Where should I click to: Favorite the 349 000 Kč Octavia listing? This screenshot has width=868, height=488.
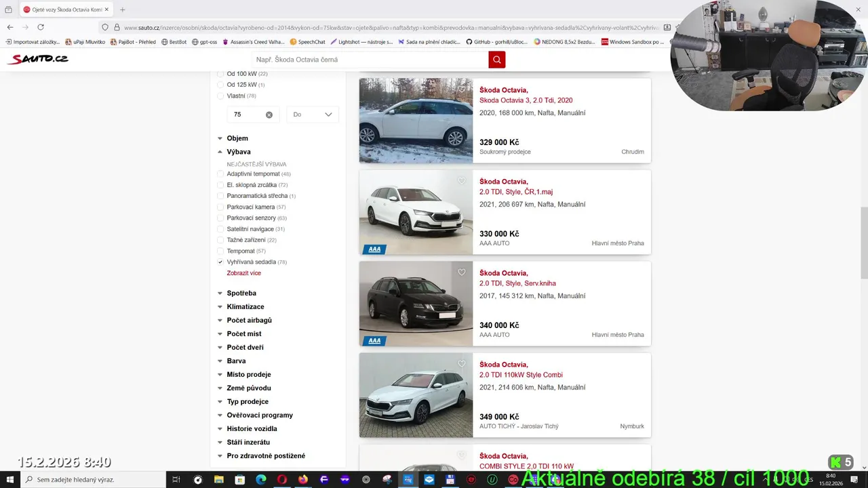[x=462, y=364]
